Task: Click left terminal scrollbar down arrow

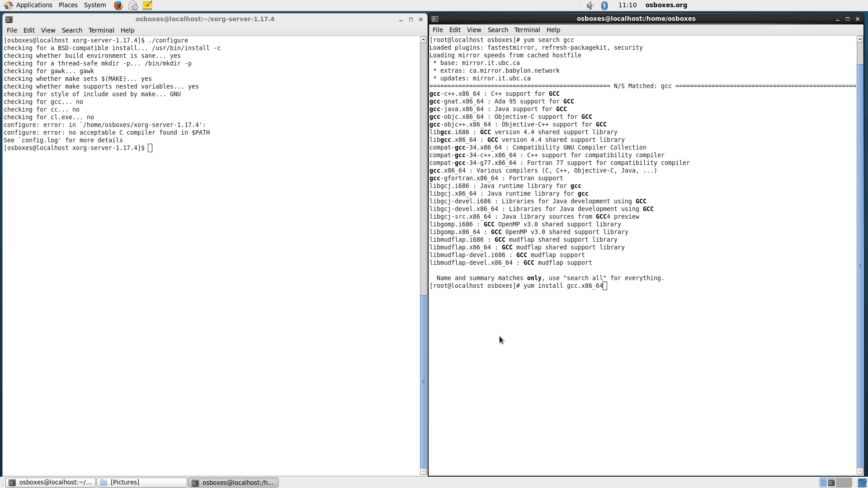Action: [423, 471]
